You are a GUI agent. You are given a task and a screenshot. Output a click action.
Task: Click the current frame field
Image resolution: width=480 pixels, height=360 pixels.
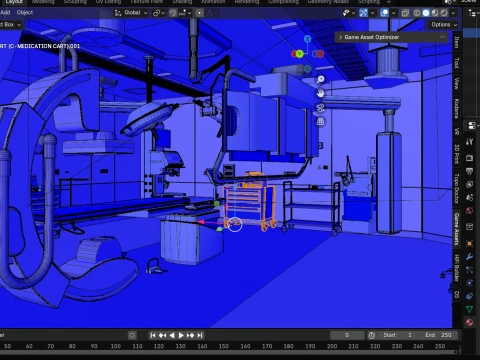pyautogui.click(x=347, y=335)
